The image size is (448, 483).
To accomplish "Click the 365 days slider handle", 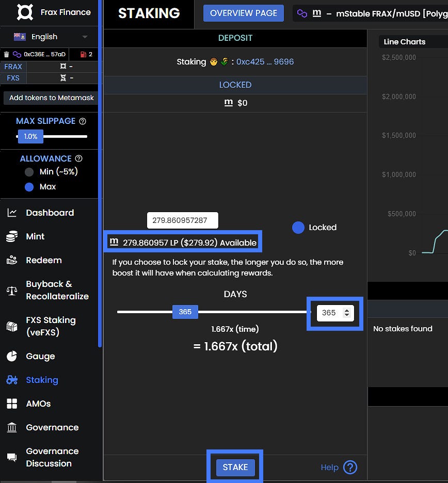I will point(185,312).
